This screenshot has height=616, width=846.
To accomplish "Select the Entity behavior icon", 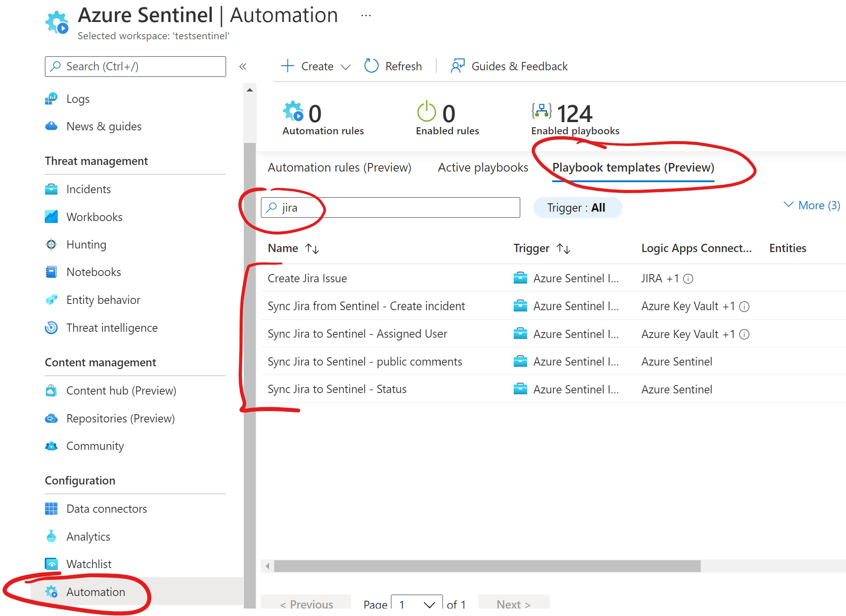I will pyautogui.click(x=51, y=300).
